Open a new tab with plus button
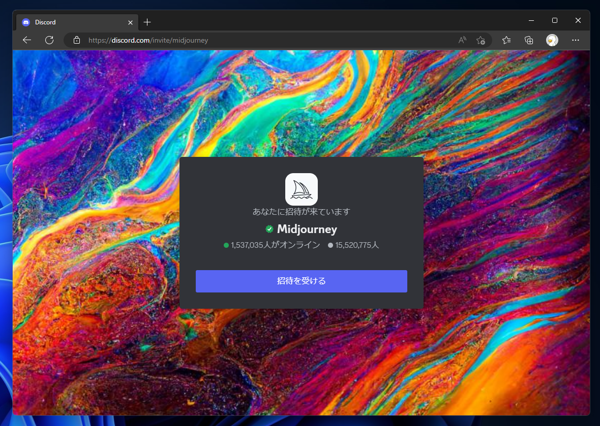The height and width of the screenshot is (426, 600). coord(147,22)
